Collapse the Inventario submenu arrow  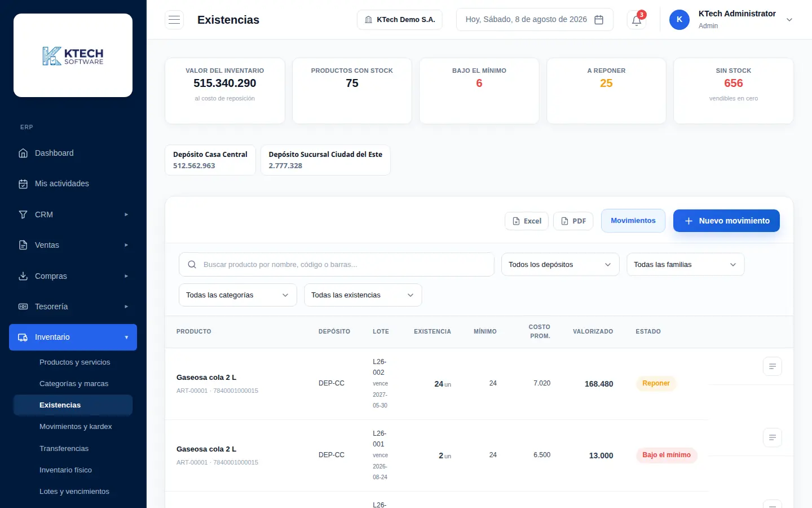(x=126, y=338)
